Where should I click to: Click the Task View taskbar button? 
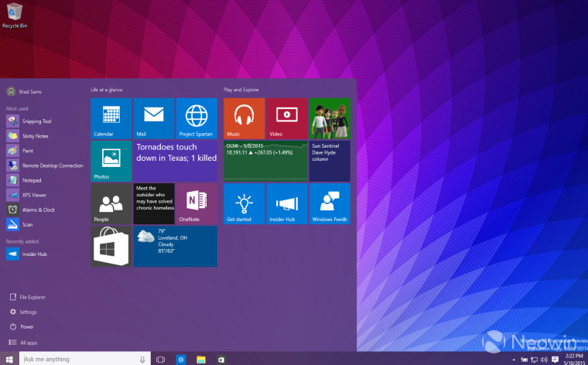161,360
